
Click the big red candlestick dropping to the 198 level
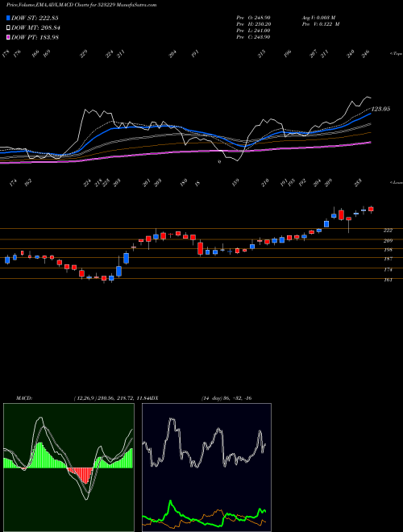[x=201, y=248]
